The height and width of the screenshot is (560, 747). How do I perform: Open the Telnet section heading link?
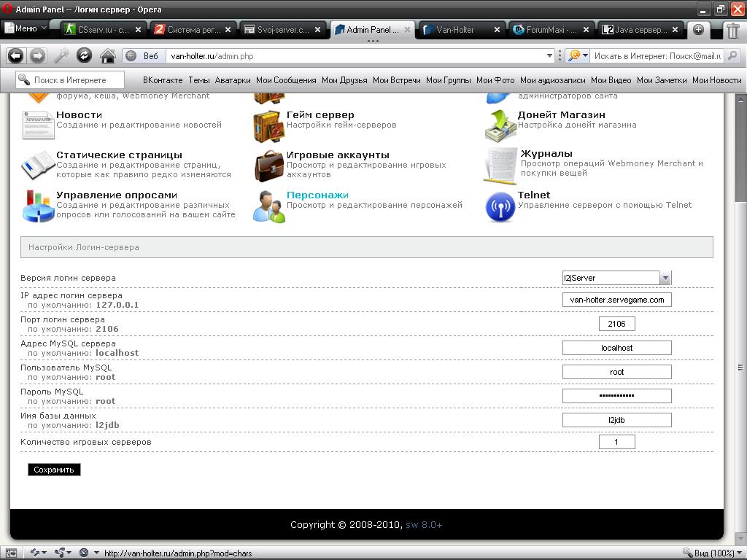(x=533, y=195)
